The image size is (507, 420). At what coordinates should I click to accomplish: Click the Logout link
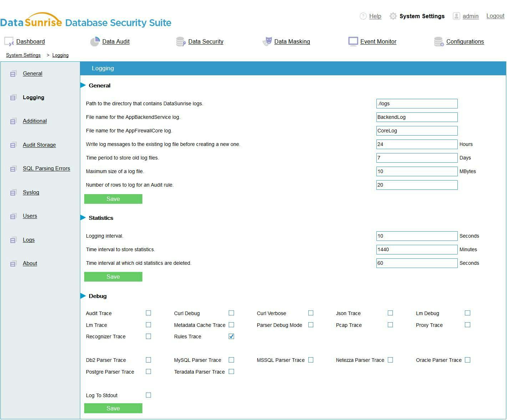click(x=495, y=16)
